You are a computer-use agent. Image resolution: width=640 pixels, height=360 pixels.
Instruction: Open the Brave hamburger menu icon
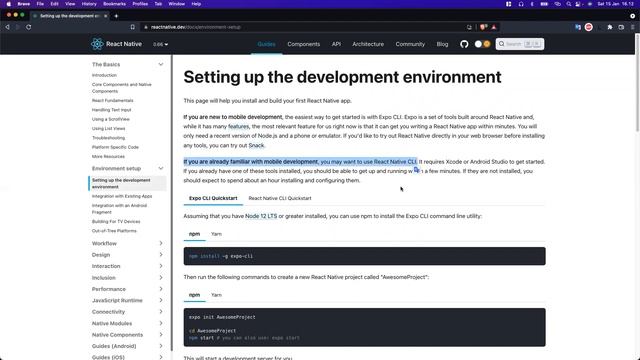click(x=633, y=27)
